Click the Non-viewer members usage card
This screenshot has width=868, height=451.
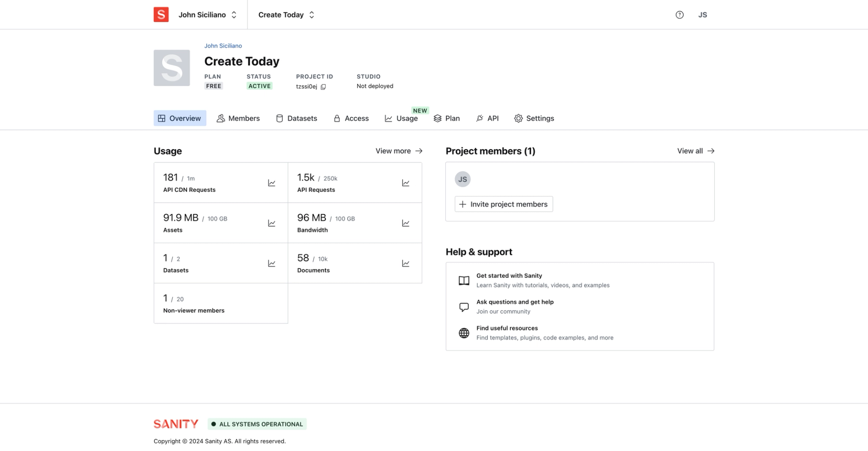(221, 304)
